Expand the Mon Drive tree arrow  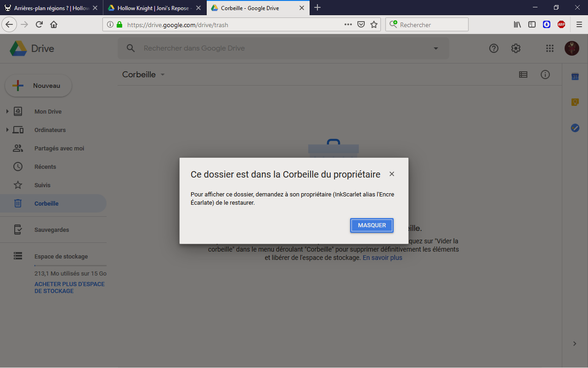[x=7, y=111]
